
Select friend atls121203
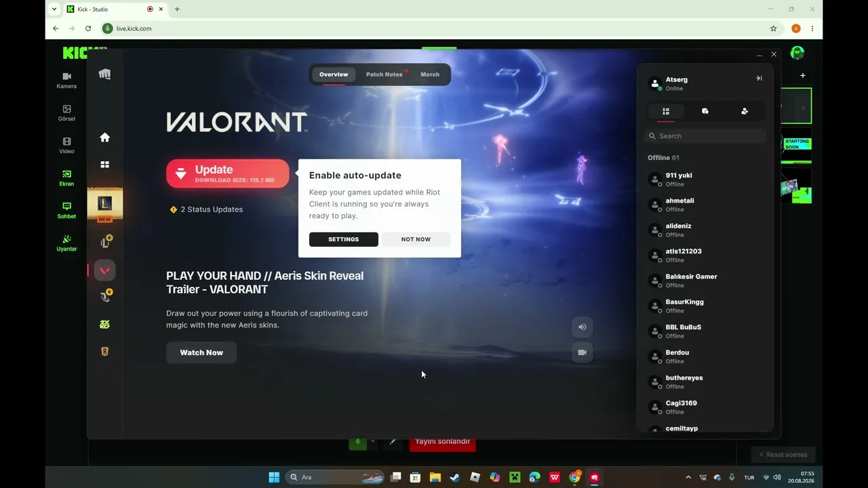[705, 255]
